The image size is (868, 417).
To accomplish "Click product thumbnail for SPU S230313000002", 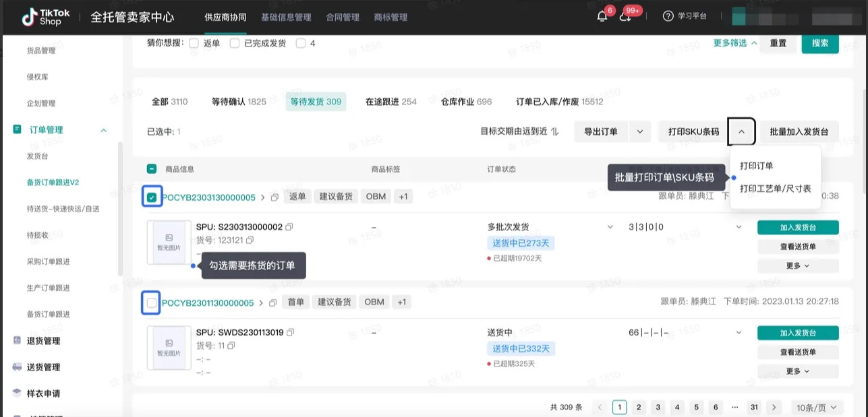I will point(169,243).
